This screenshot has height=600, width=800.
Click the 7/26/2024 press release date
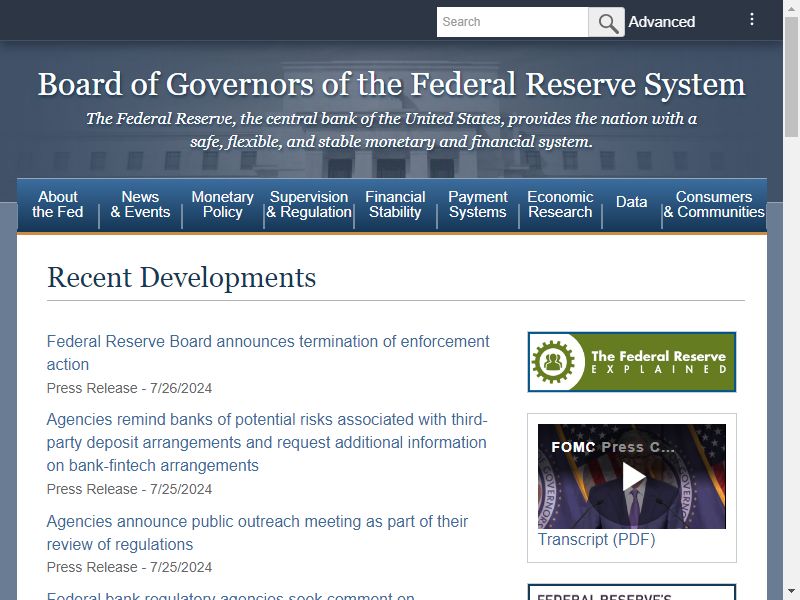point(181,388)
